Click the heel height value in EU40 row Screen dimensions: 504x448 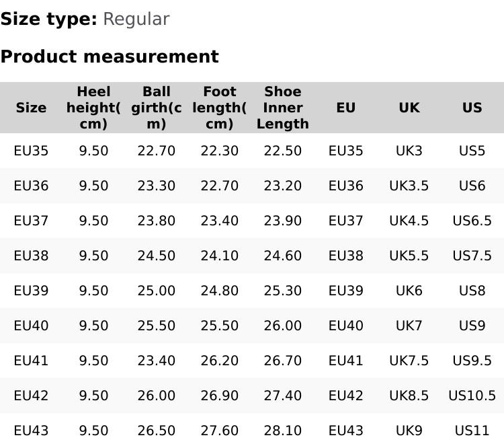click(x=93, y=326)
